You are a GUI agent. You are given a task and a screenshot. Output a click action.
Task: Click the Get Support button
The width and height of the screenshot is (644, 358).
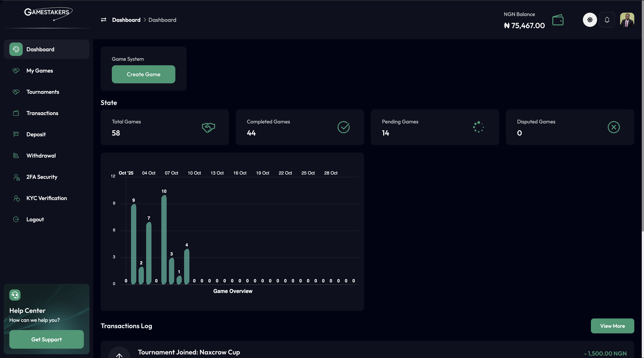pyautogui.click(x=46, y=340)
